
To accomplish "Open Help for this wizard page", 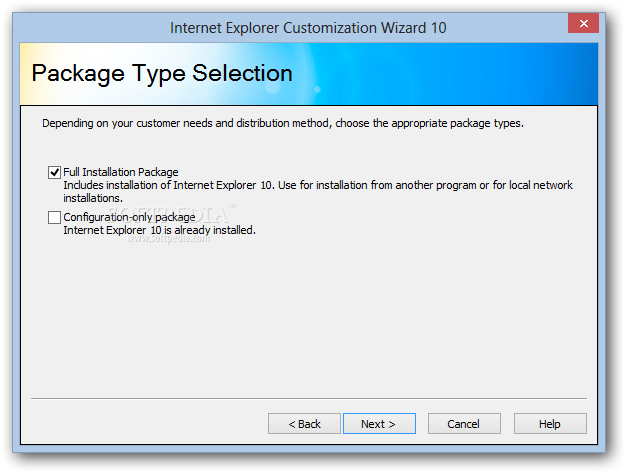I will pyautogui.click(x=550, y=424).
